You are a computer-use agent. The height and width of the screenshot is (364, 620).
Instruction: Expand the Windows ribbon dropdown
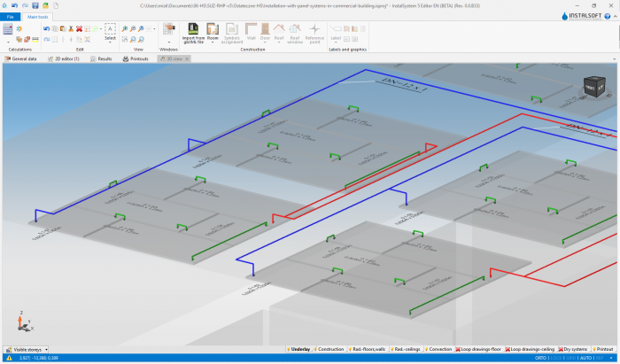(x=168, y=42)
